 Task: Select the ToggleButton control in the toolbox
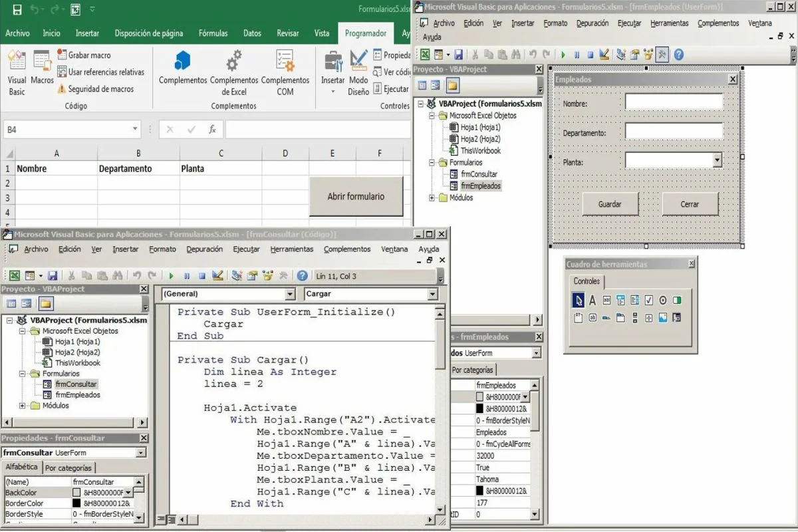(x=677, y=301)
